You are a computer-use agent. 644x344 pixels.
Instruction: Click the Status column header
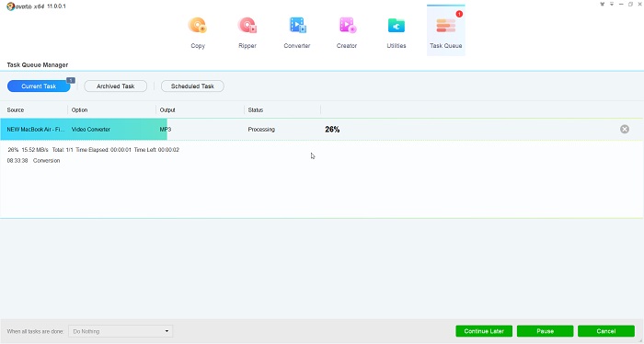click(256, 110)
